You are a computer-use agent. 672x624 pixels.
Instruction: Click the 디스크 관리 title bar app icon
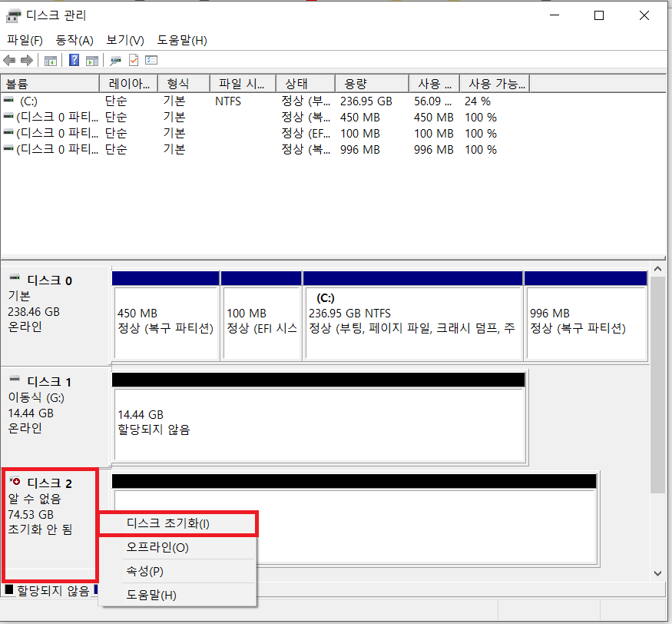(x=13, y=16)
